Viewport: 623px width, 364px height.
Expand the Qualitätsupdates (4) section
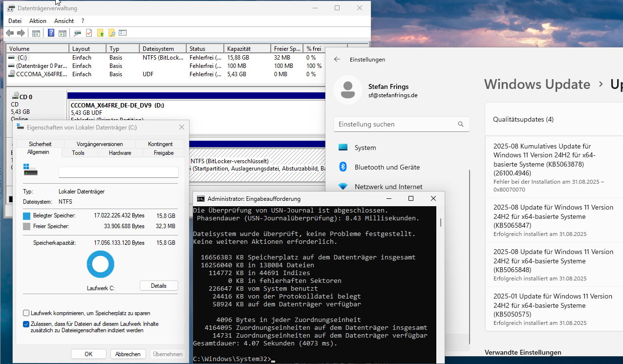point(554,119)
